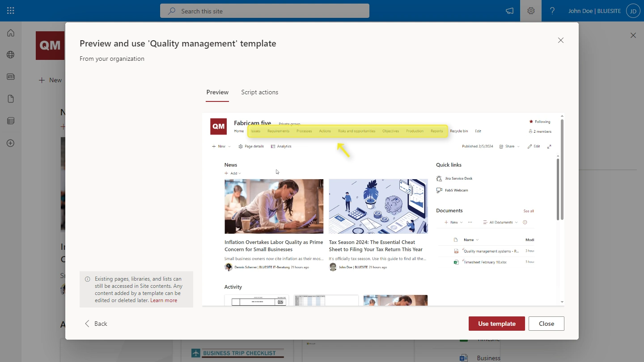Click scroll down arrow of preview pane
The height and width of the screenshot is (362, 644).
point(562,302)
